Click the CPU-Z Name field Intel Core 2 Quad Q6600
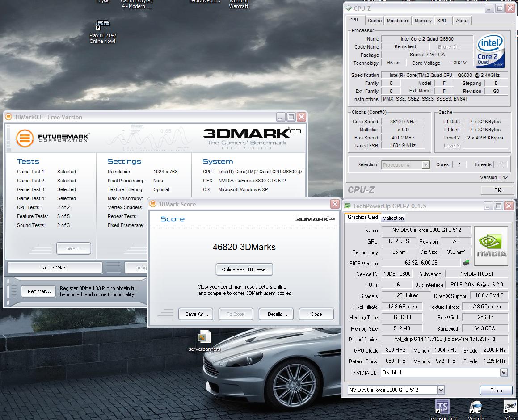Viewport: 518px width, 420px height. click(x=427, y=39)
